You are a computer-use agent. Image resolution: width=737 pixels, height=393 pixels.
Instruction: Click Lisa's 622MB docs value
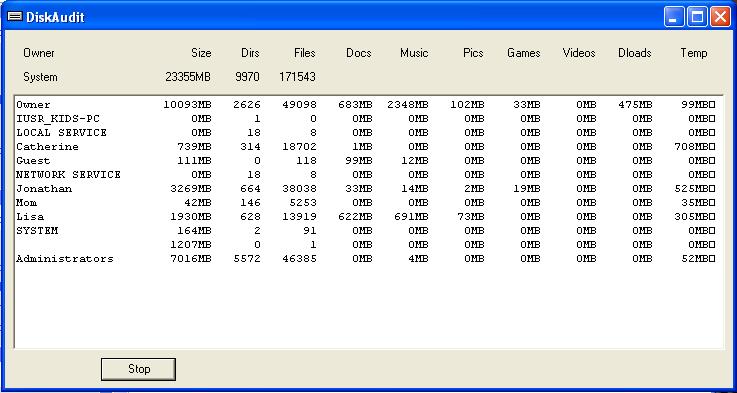355,217
